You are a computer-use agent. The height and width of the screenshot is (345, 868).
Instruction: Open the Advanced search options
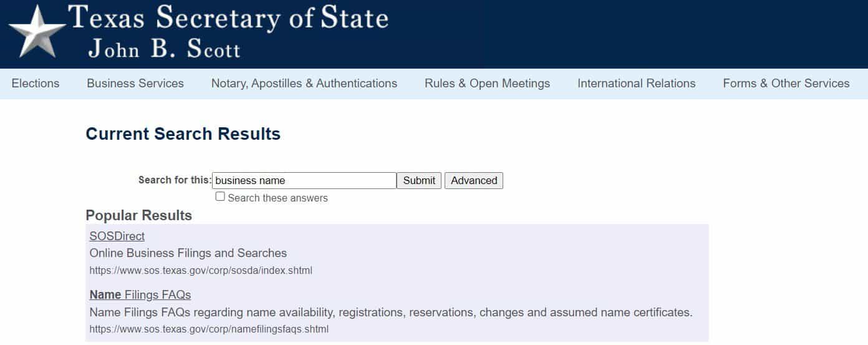[x=474, y=180]
